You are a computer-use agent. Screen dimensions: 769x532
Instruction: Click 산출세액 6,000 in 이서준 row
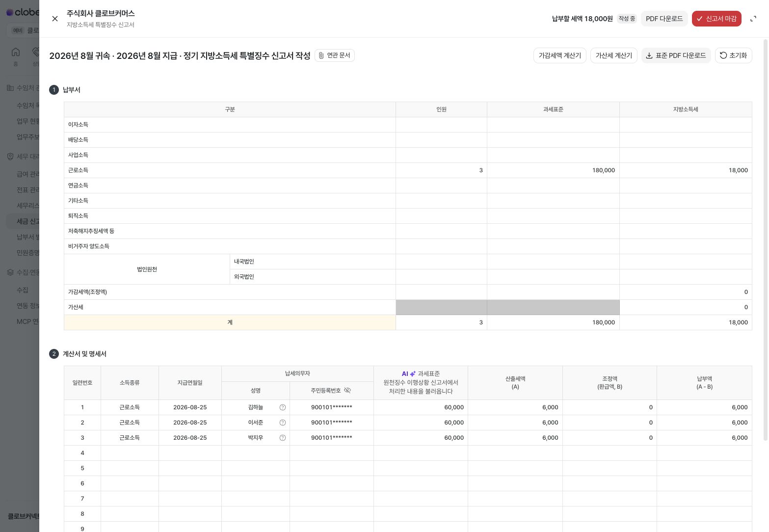click(x=515, y=423)
